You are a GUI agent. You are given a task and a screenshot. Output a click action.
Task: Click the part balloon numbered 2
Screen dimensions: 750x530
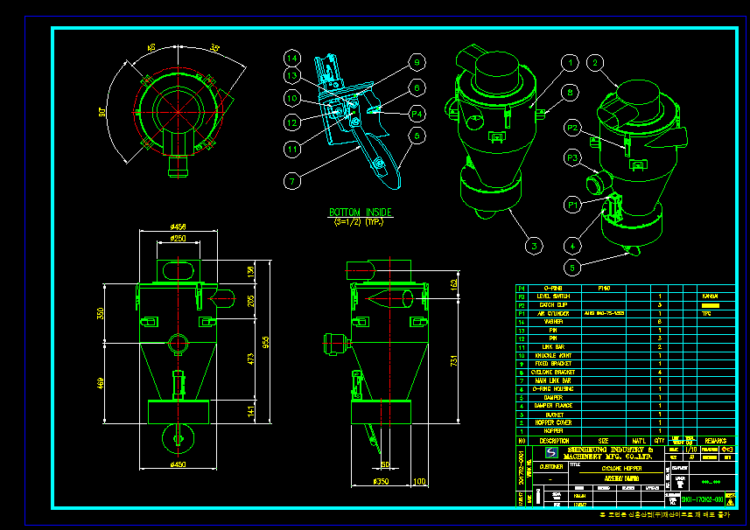(x=597, y=63)
